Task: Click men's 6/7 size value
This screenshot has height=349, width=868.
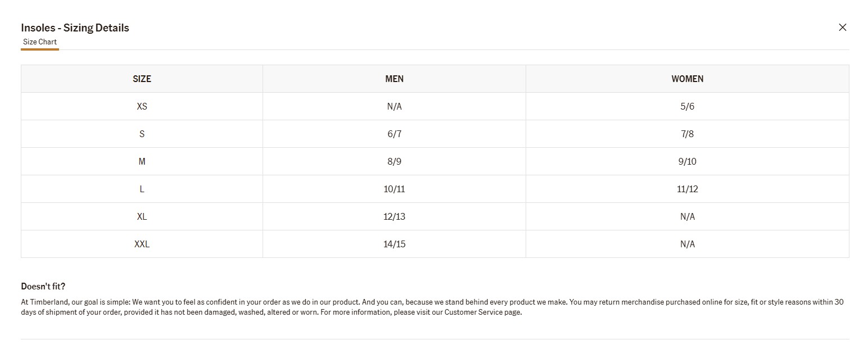Action: (394, 134)
